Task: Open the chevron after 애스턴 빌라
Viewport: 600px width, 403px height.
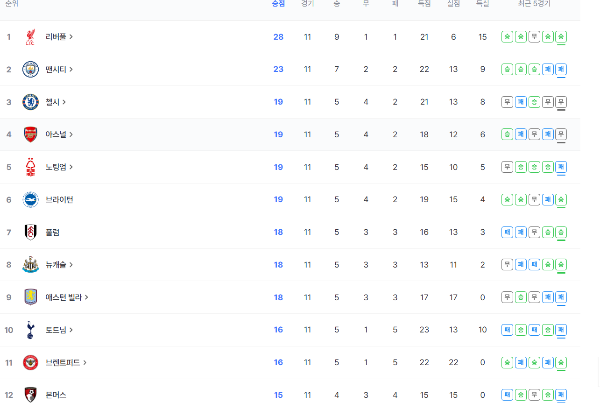Action: tap(86, 297)
